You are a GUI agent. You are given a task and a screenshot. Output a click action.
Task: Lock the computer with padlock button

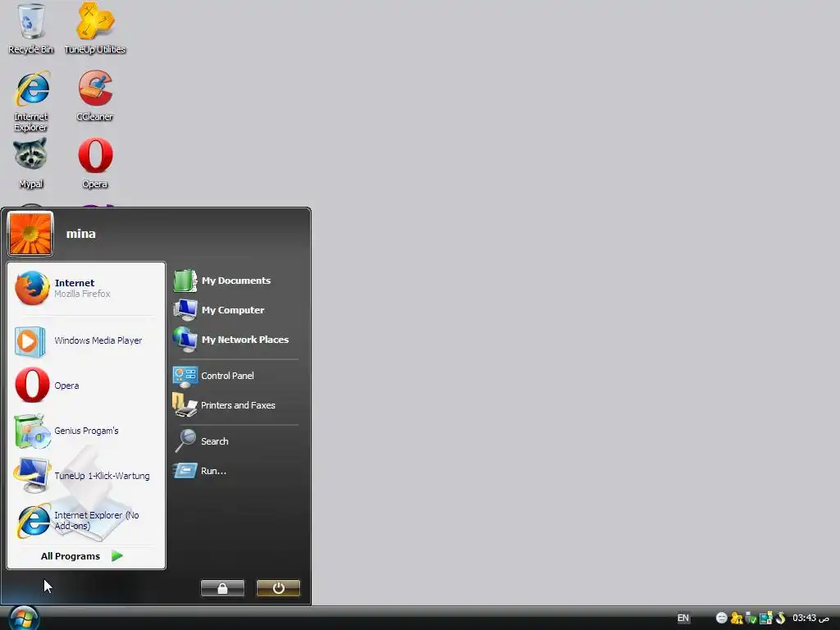(222, 588)
